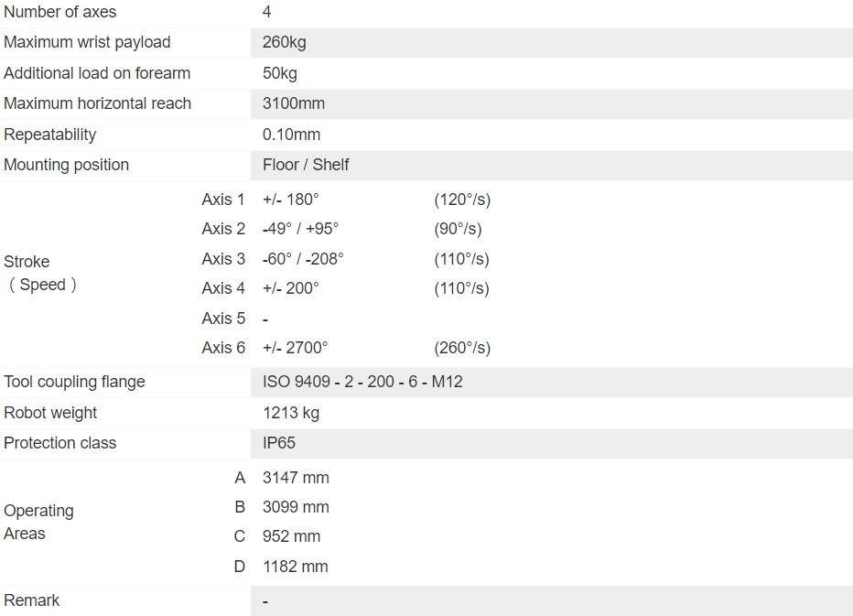Select the Floor / Shelf mounting position
The image size is (853, 616).
pos(306,165)
